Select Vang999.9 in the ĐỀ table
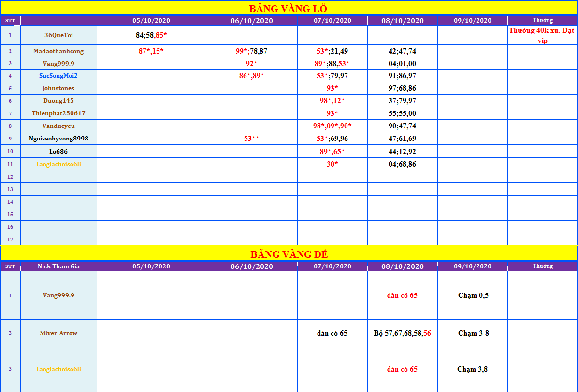Viewport: 578px width, 392px height. [x=58, y=295]
